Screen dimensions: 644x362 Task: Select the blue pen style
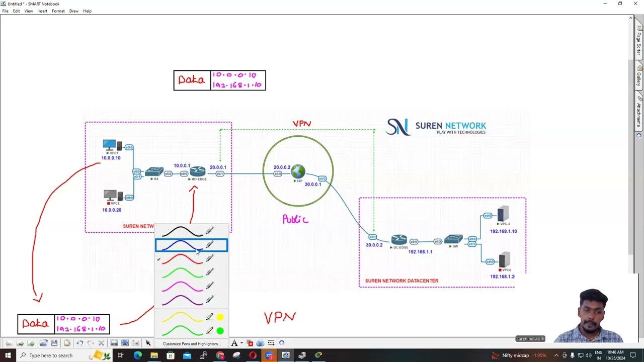(191, 245)
